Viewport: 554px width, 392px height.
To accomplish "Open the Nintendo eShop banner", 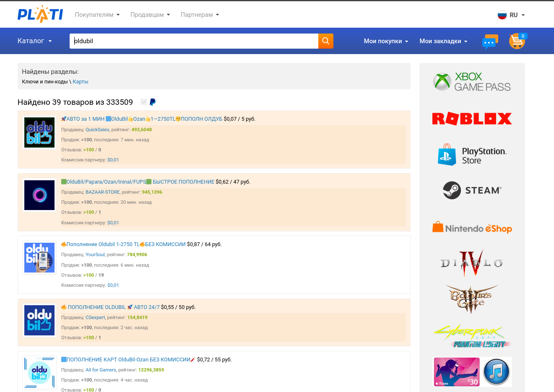I will [472, 227].
